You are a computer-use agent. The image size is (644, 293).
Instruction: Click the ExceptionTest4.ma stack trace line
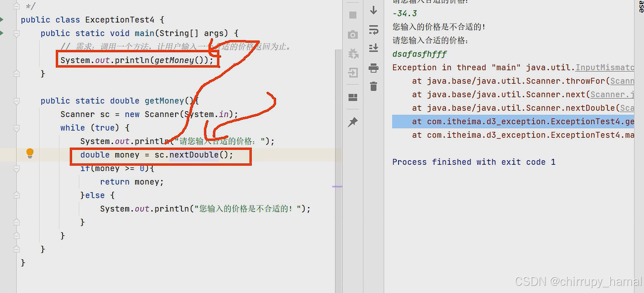[x=523, y=135]
